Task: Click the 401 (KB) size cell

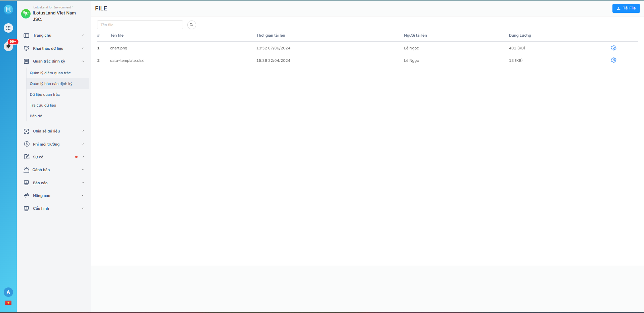Action: (517, 48)
